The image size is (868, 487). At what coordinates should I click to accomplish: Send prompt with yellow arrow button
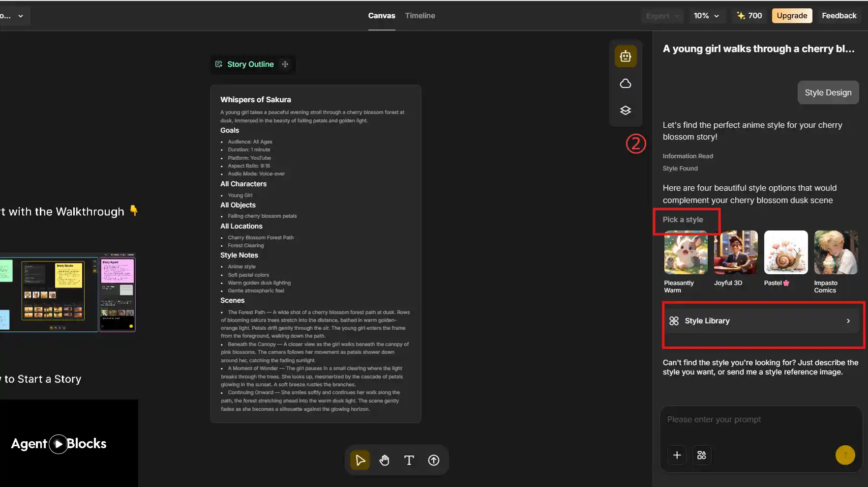pyautogui.click(x=845, y=456)
